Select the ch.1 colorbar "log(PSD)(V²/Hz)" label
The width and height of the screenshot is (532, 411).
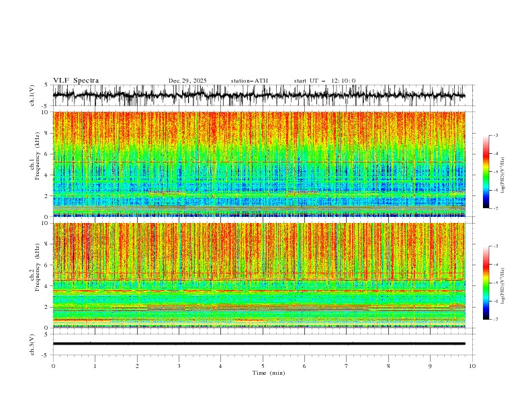(502, 175)
